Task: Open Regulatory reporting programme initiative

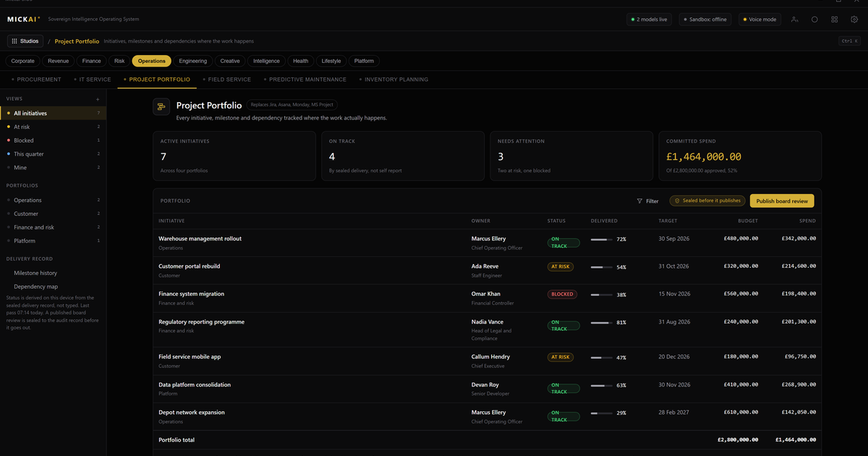Action: click(202, 321)
